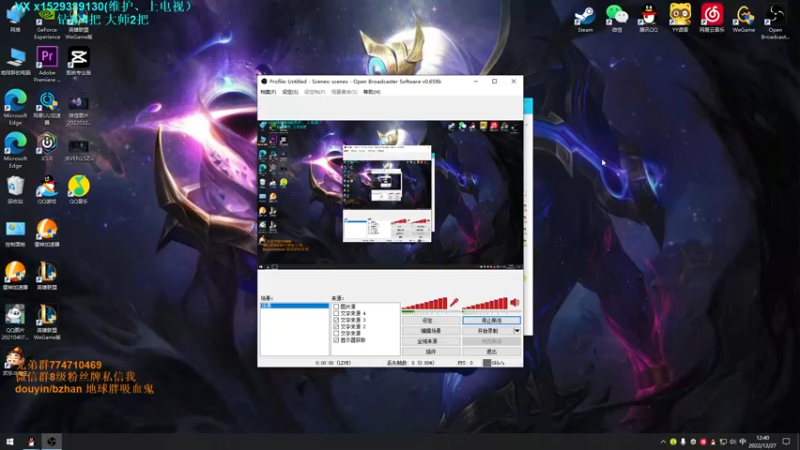
Task: Open the iCUE desktop icon
Action: tap(47, 147)
